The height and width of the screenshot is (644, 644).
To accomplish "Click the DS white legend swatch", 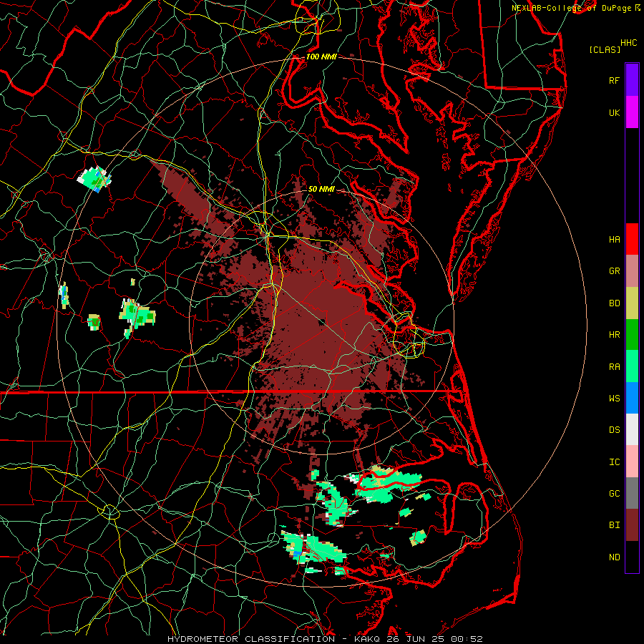I will coord(632,429).
